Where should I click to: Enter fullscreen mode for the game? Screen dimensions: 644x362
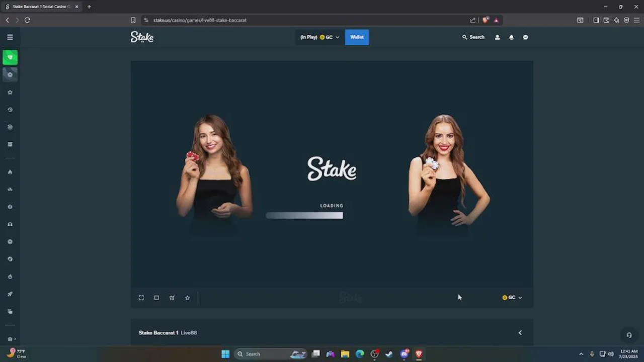click(x=141, y=298)
